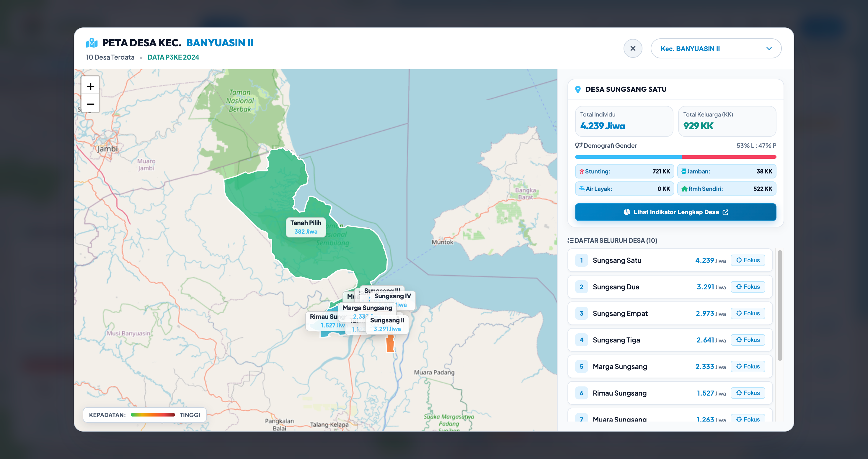Click the Rmh Sendiri indicator tile
868x459 pixels.
727,189
